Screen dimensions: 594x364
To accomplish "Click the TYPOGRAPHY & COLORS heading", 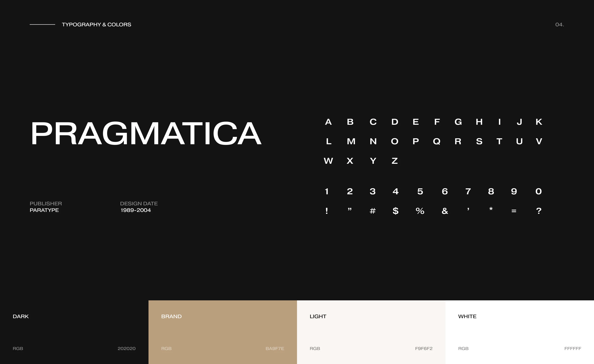I will [97, 25].
